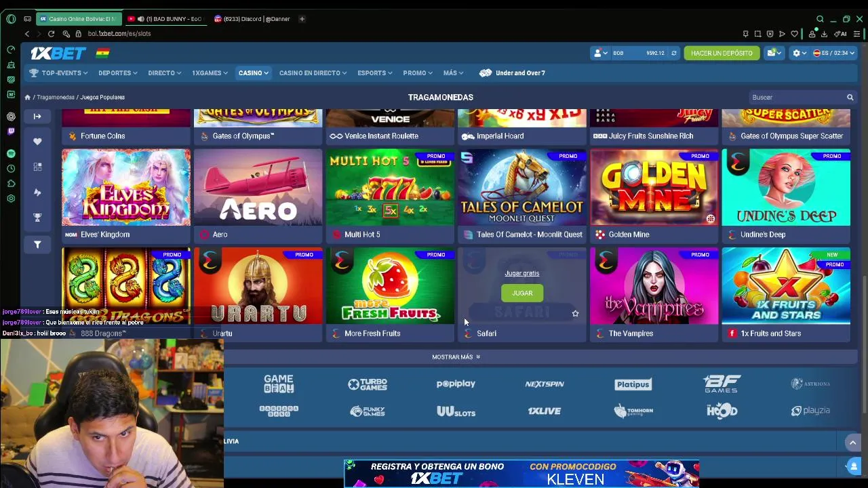Open The Vampires game thumbnail
Viewport: 868px width, 488px height.
click(x=654, y=286)
